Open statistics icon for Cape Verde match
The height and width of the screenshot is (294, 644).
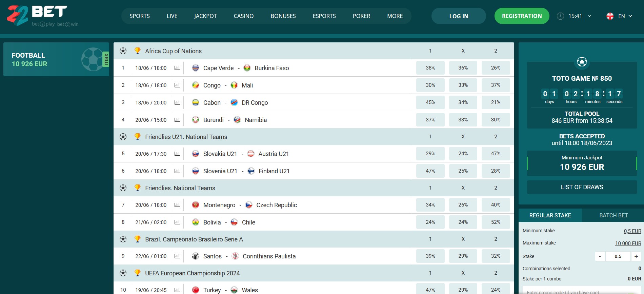pyautogui.click(x=177, y=68)
